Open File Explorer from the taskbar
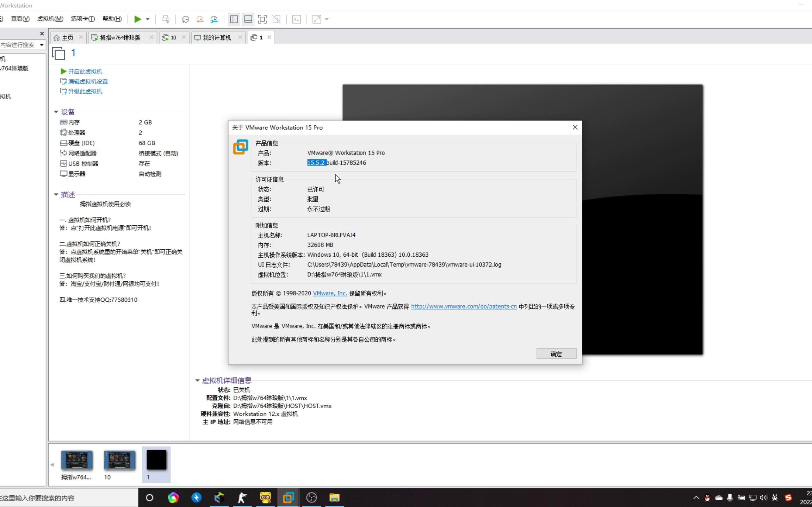Screen dimensions: 812x507 coord(334,497)
